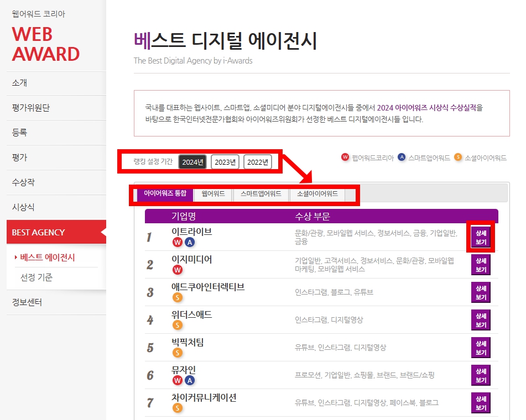
Task: Click 상세보기 for 차이커뮤니케이션
Action: pos(481,403)
